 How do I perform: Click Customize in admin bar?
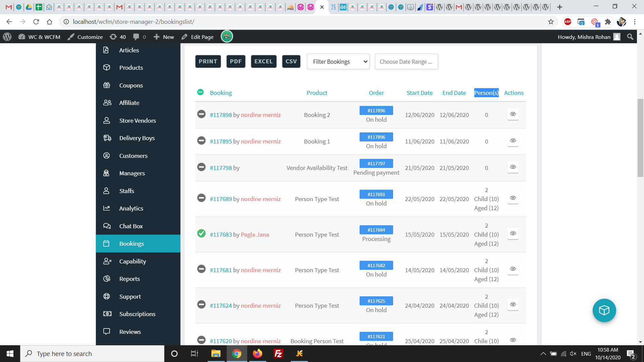[85, 37]
